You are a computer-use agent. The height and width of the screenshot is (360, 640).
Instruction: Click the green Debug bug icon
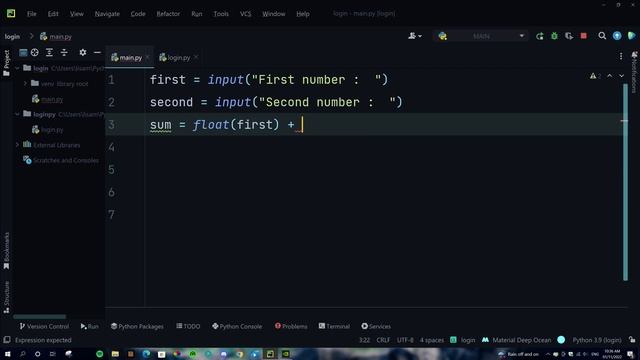554,36
